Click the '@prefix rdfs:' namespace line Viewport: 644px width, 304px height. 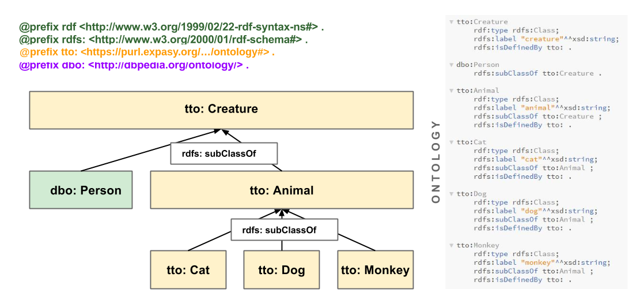(164, 40)
